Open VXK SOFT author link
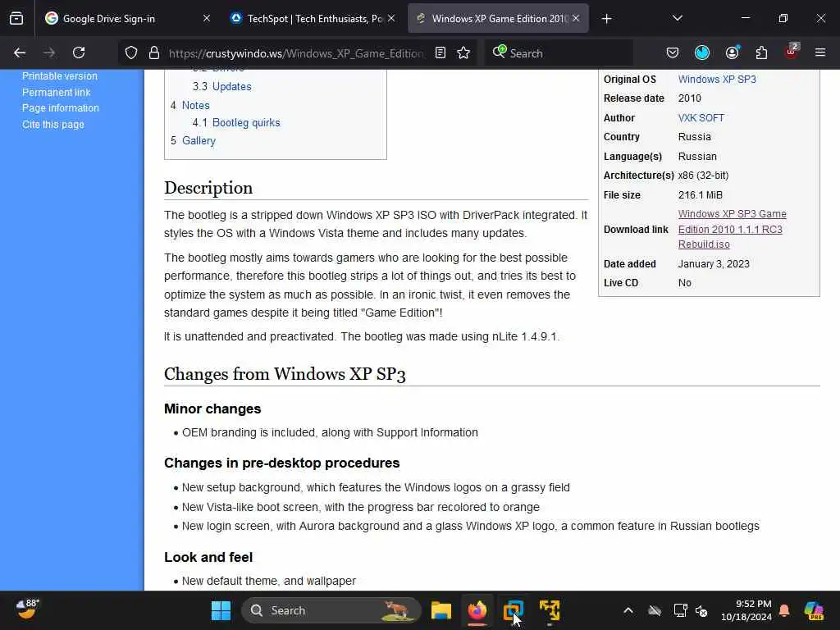The width and height of the screenshot is (840, 630). coord(701,118)
